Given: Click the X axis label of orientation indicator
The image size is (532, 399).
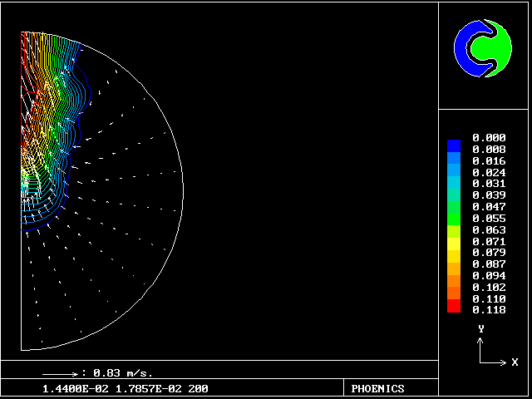Looking at the screenshot, I should point(515,362).
